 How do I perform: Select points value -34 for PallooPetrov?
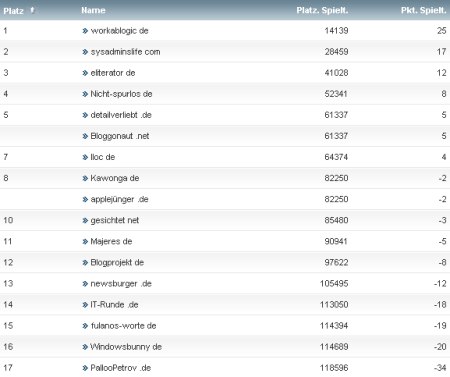(440, 368)
